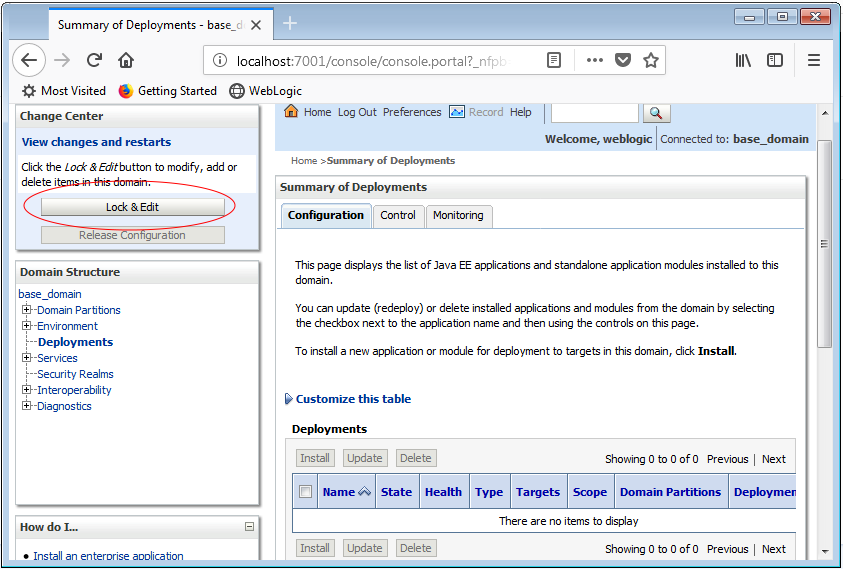Viewport: 843px width, 569px height.
Task: Sort table by Type column
Action: 489,492
